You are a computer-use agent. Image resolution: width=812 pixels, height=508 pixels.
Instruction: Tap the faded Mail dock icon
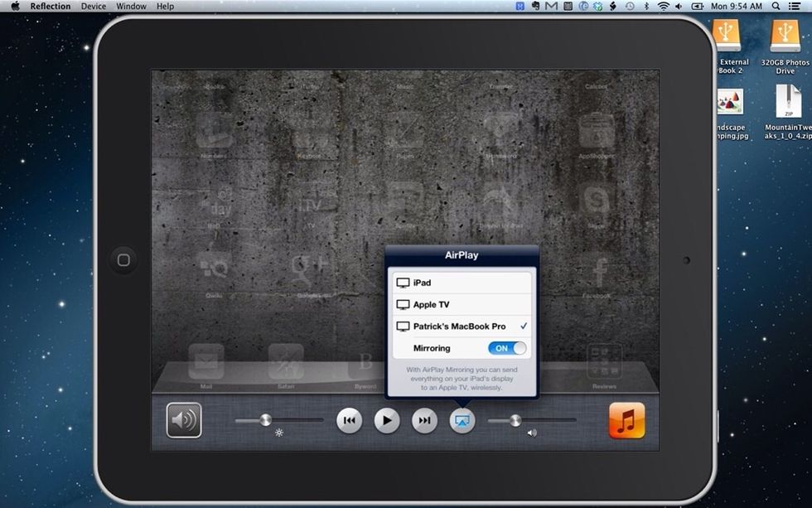click(206, 361)
